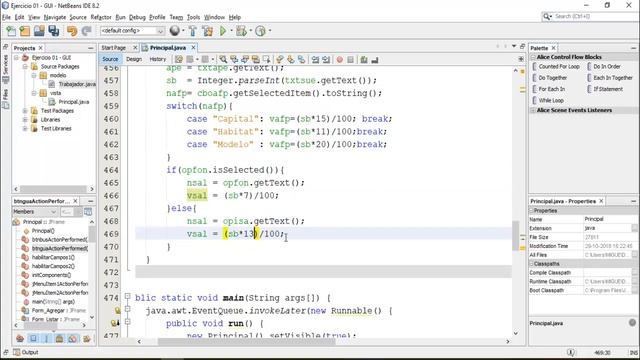The width and height of the screenshot is (640, 360).
Task: Select Do Together palette item
Action: pyautogui.click(x=550, y=78)
